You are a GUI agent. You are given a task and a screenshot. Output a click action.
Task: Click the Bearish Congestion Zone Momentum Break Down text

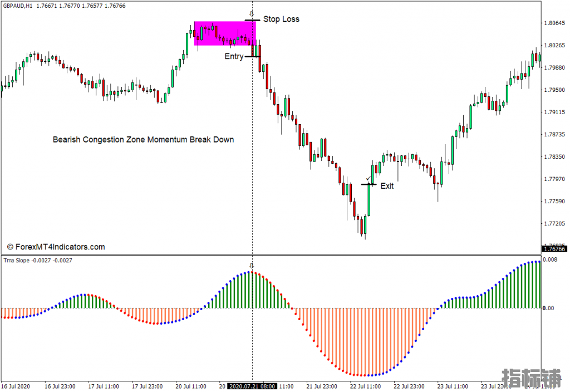tap(143, 140)
